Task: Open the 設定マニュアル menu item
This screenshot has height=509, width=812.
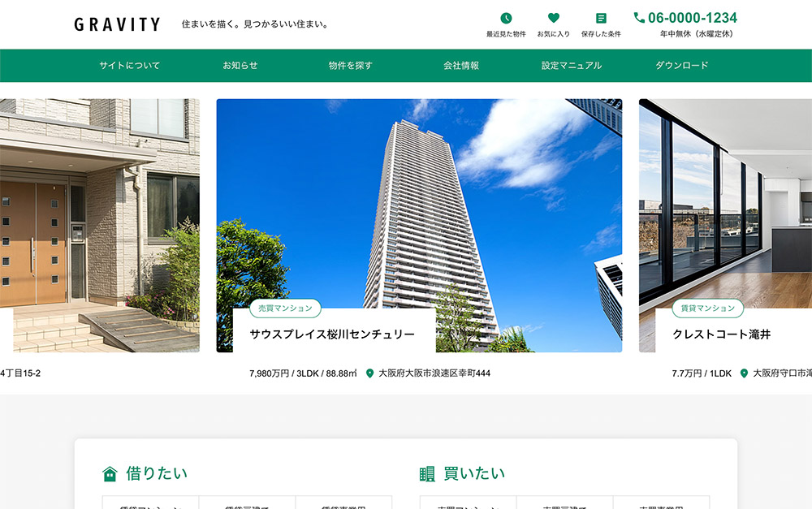Action: point(572,65)
